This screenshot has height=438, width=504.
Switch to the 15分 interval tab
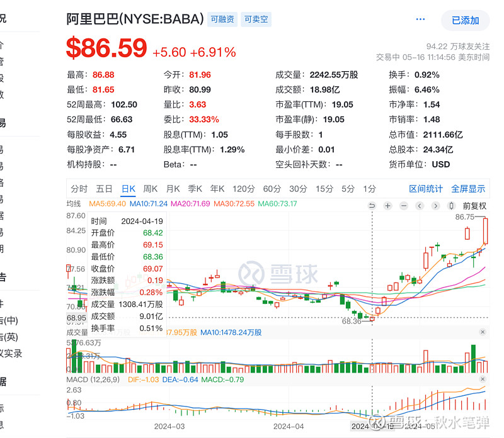[x=324, y=189]
